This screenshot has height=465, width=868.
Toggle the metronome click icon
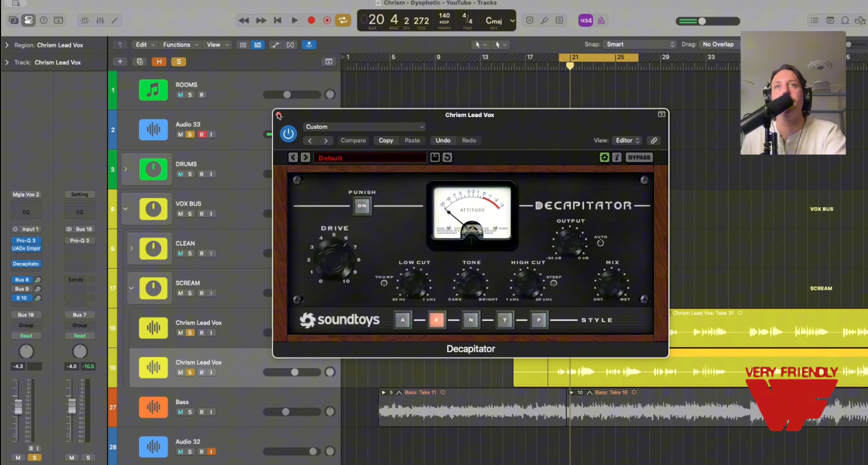point(601,20)
